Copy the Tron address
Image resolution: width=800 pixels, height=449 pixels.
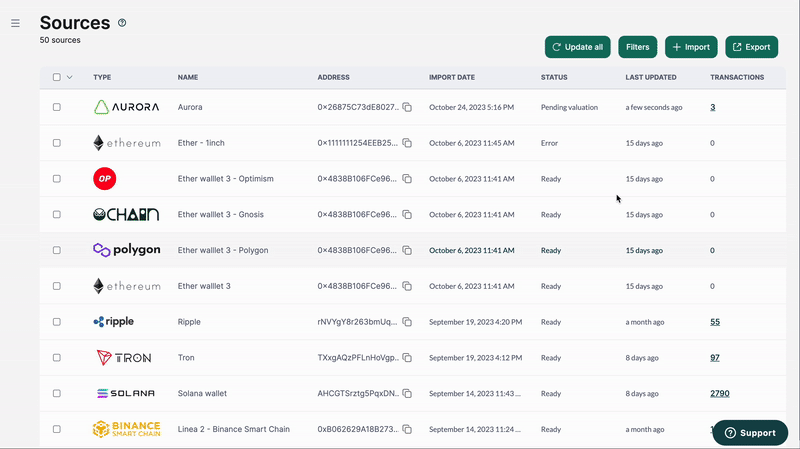coord(407,357)
